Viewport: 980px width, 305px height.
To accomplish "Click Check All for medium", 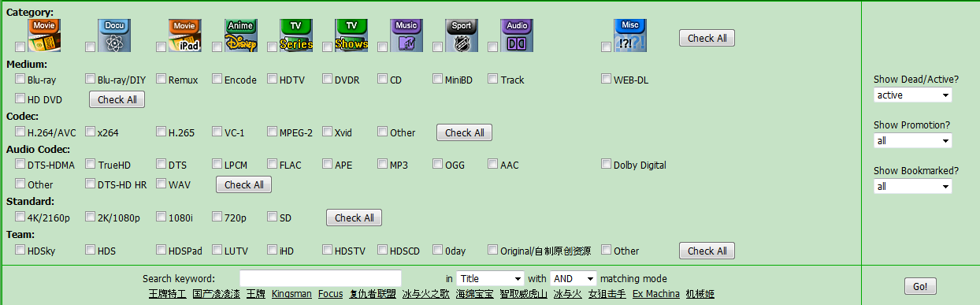I will pos(117,99).
